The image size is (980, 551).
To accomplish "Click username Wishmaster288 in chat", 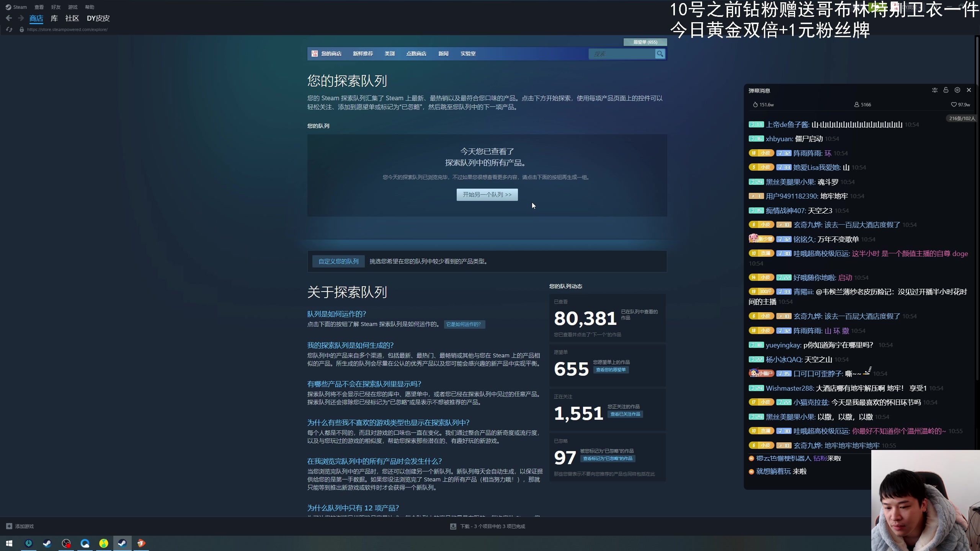I will tap(790, 388).
